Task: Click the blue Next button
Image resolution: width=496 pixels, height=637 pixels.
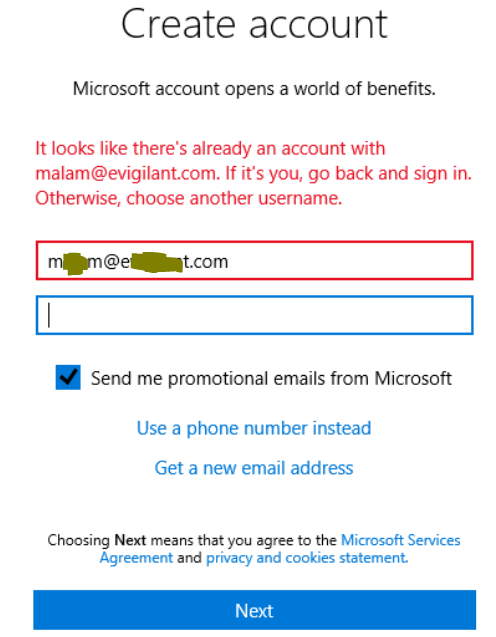Action: [x=255, y=610]
